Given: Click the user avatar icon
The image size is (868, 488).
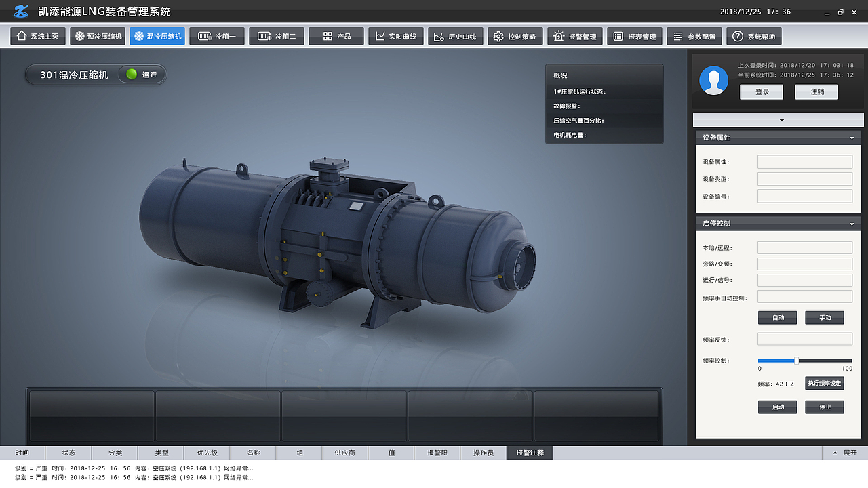Looking at the screenshot, I should click(713, 81).
